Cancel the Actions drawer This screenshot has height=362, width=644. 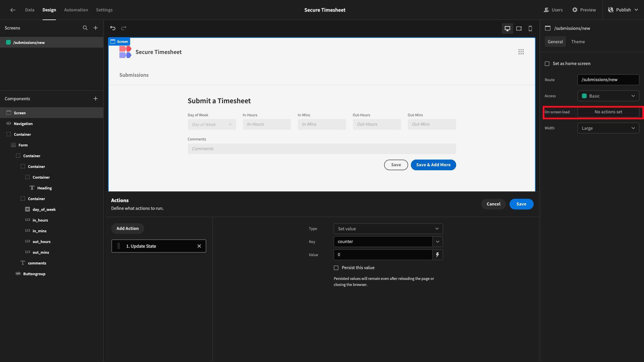tap(493, 204)
